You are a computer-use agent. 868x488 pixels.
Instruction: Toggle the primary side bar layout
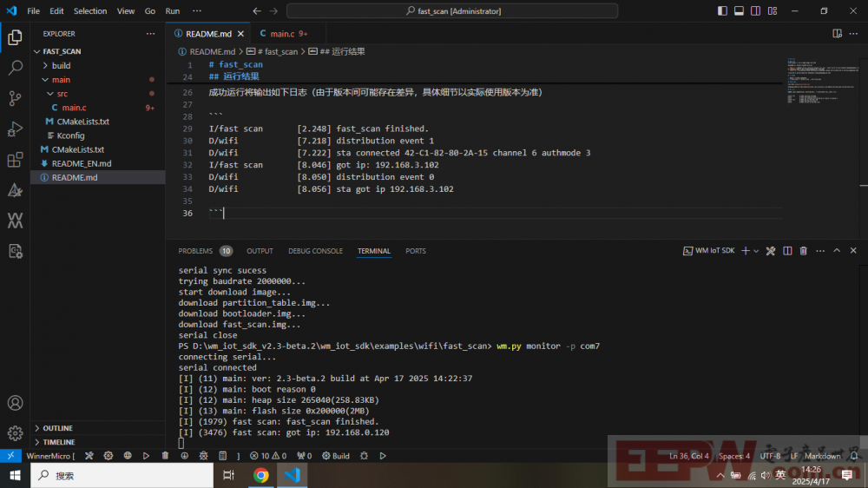(722, 11)
